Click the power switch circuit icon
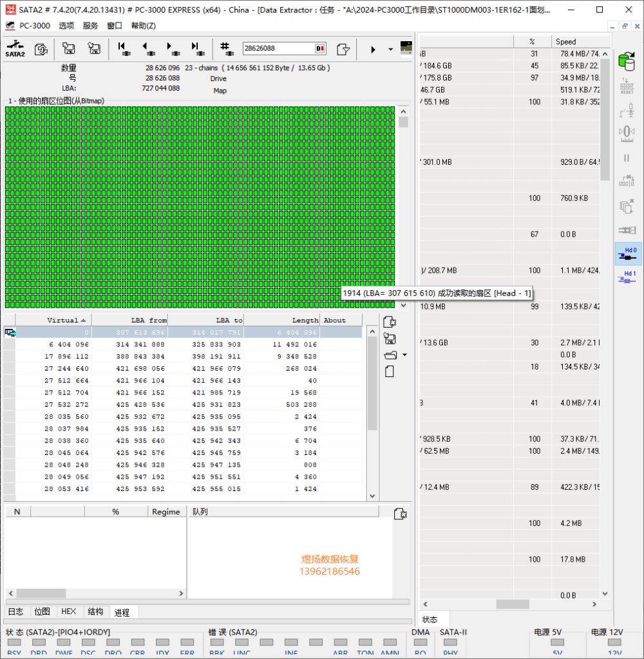644x659 pixels. tap(627, 110)
